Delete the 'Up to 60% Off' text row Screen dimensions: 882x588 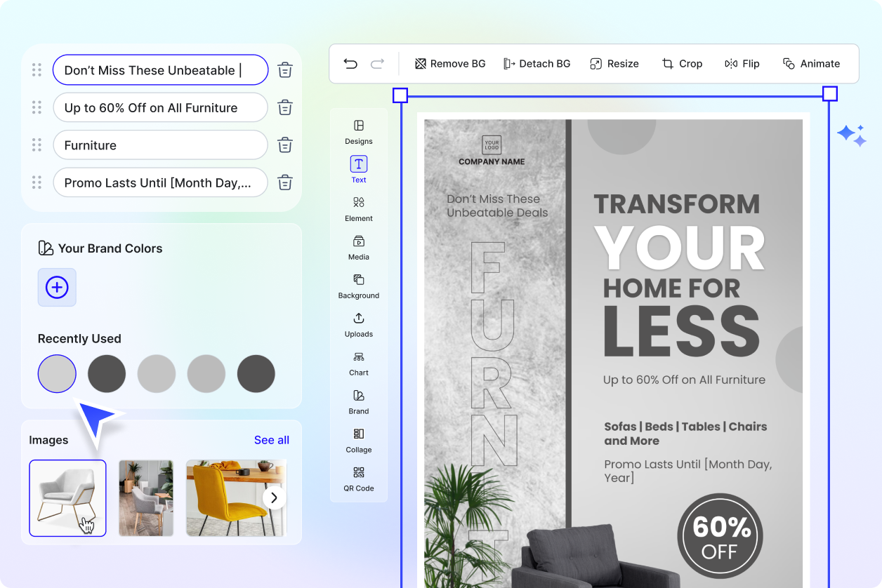click(x=284, y=107)
